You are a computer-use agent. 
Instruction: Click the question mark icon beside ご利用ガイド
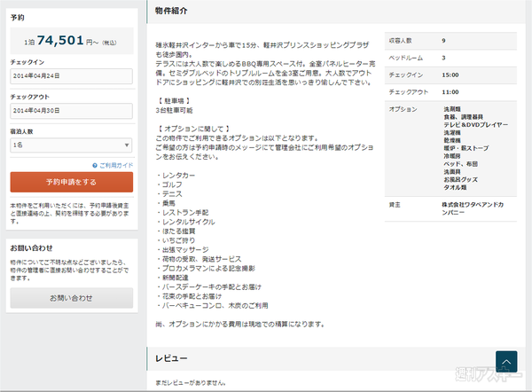click(95, 165)
